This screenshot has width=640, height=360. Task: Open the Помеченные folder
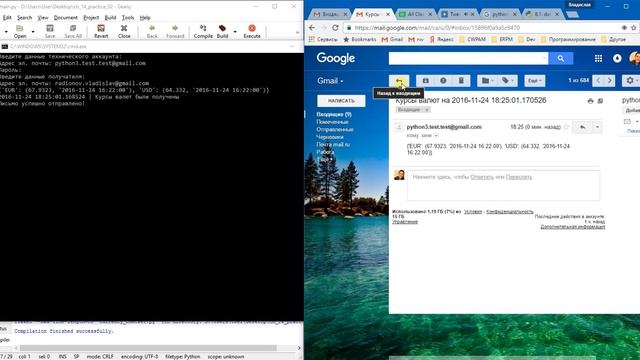coord(332,122)
